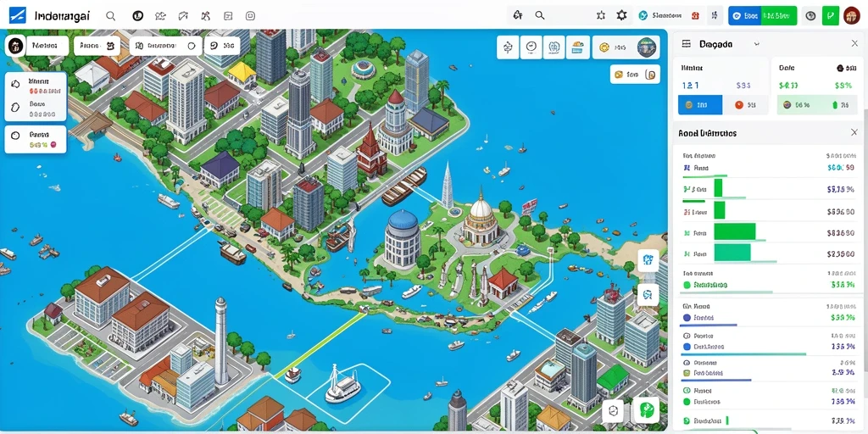This screenshot has height=434, width=868.
Task: Click upper blue-icon map button at right edge
Action: tap(648, 260)
